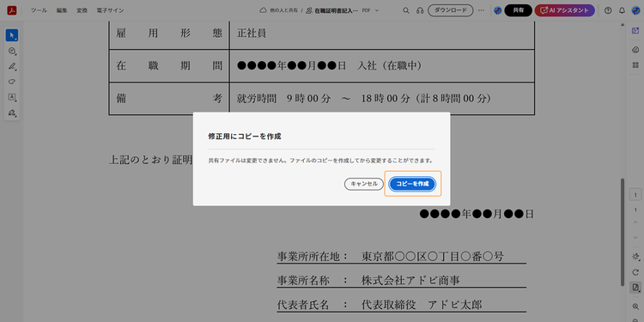Click the キャンセル button in the dialog
This screenshot has width=644, height=322.
click(364, 184)
